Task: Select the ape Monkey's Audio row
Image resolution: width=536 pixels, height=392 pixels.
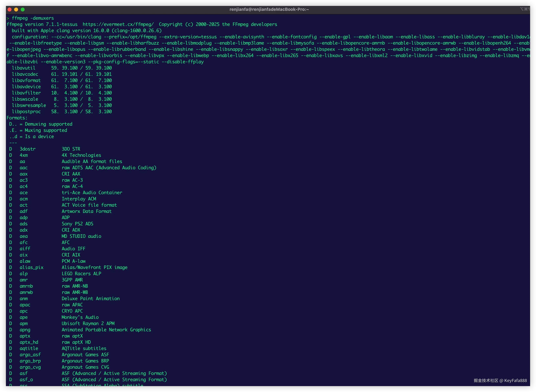Action: (x=59, y=317)
